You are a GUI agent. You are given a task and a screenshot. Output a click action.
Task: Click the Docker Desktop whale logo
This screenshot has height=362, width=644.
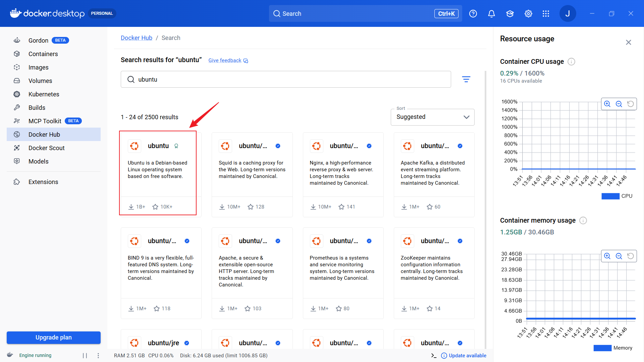pos(15,13)
